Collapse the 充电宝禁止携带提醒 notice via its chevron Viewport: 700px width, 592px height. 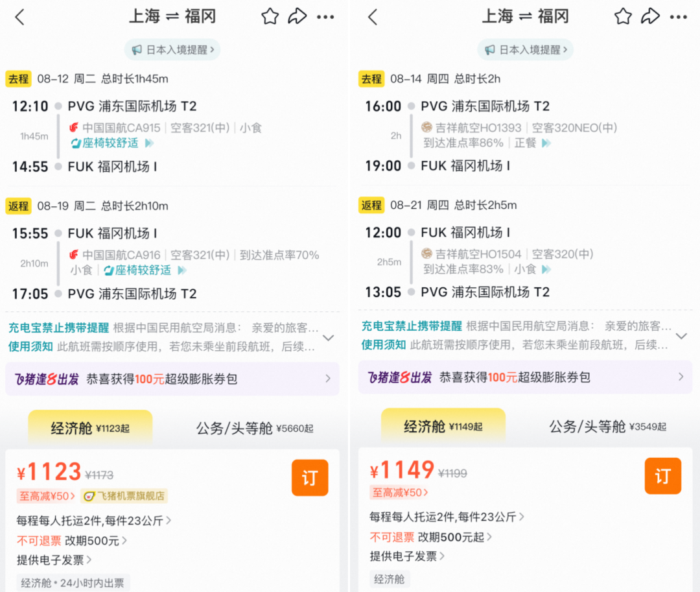[329, 337]
